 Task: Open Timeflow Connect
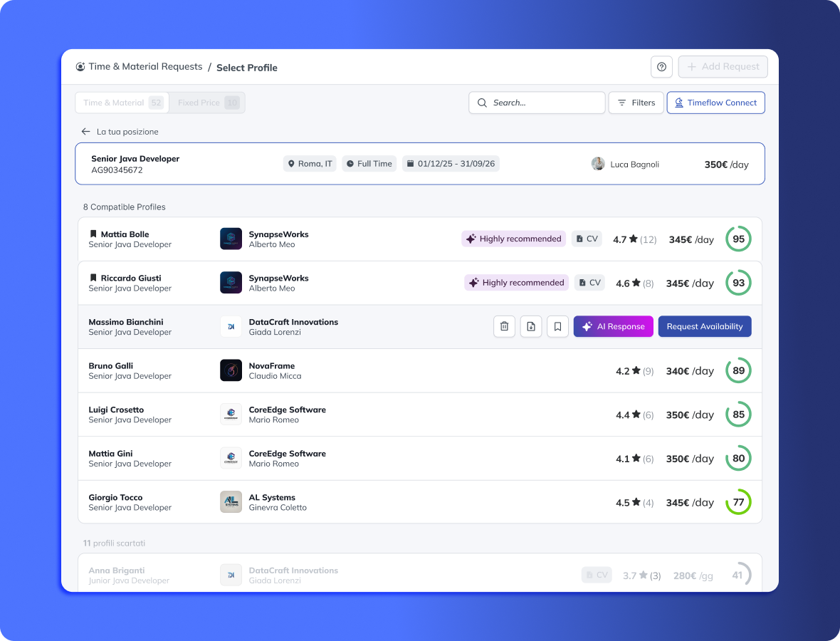click(x=715, y=103)
